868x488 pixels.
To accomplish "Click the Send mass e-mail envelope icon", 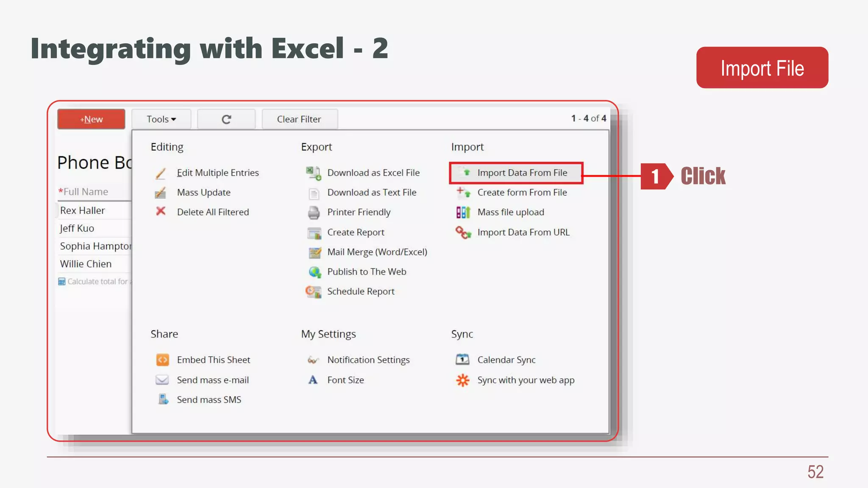I will coord(162,380).
